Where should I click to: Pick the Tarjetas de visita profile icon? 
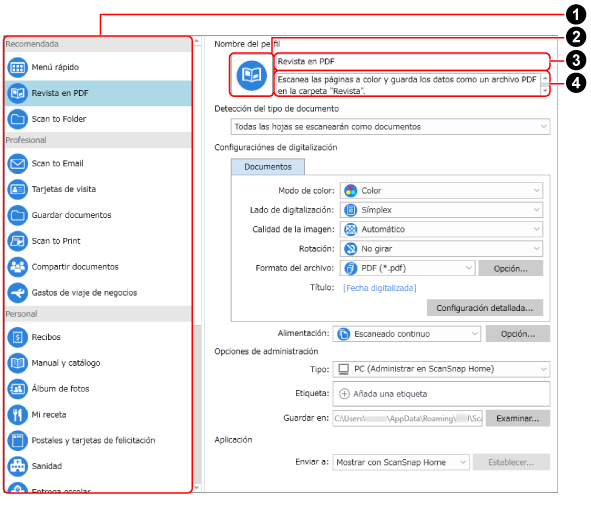click(17, 189)
